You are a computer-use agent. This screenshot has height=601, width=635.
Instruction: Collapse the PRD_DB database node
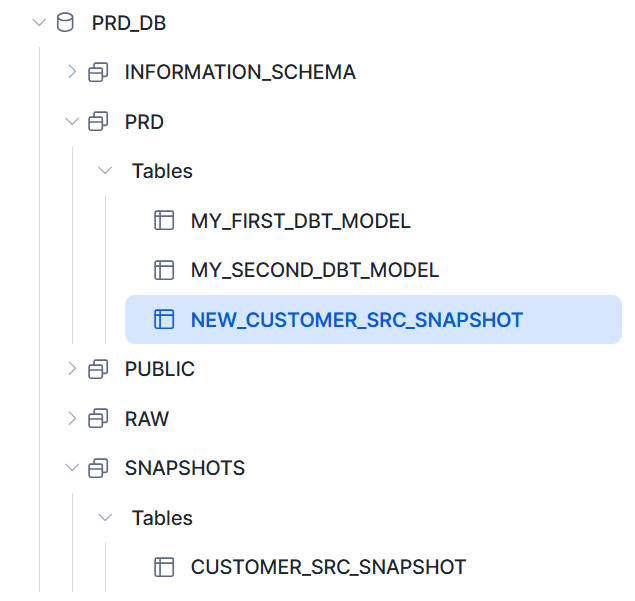click(39, 23)
